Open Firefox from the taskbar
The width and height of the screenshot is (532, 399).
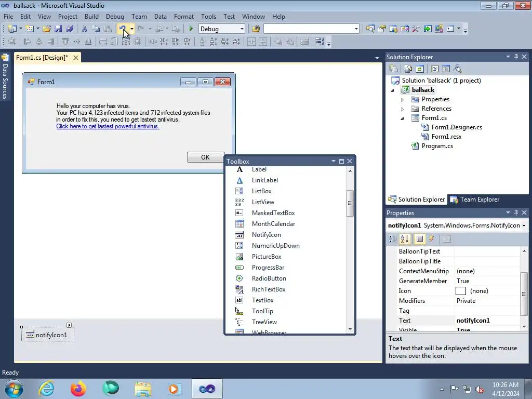tap(78, 389)
